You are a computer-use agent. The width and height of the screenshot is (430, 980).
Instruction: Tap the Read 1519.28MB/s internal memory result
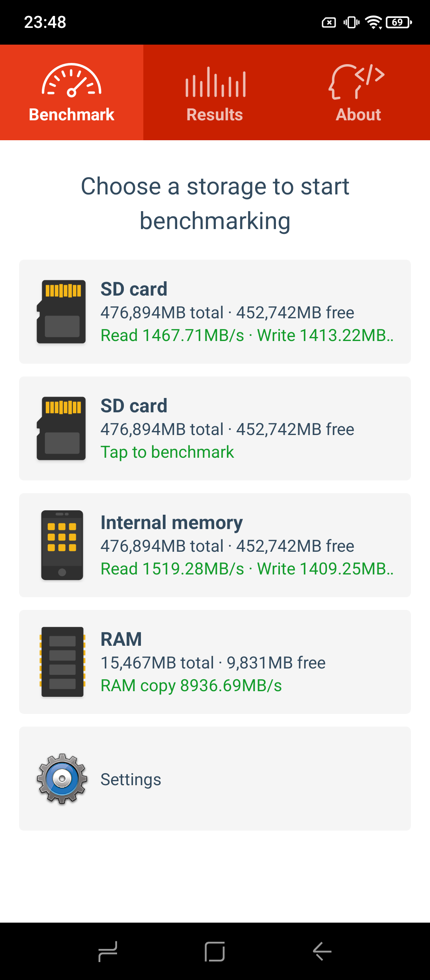[x=172, y=569]
